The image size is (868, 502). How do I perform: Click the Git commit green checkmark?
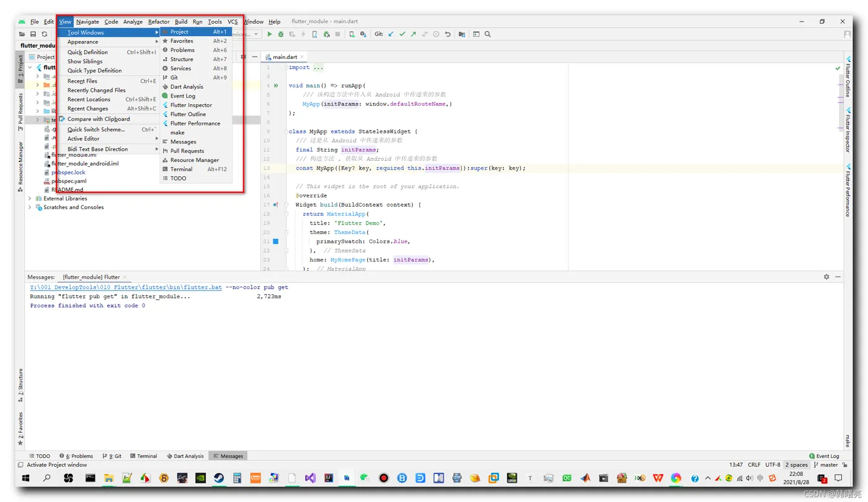tap(402, 34)
